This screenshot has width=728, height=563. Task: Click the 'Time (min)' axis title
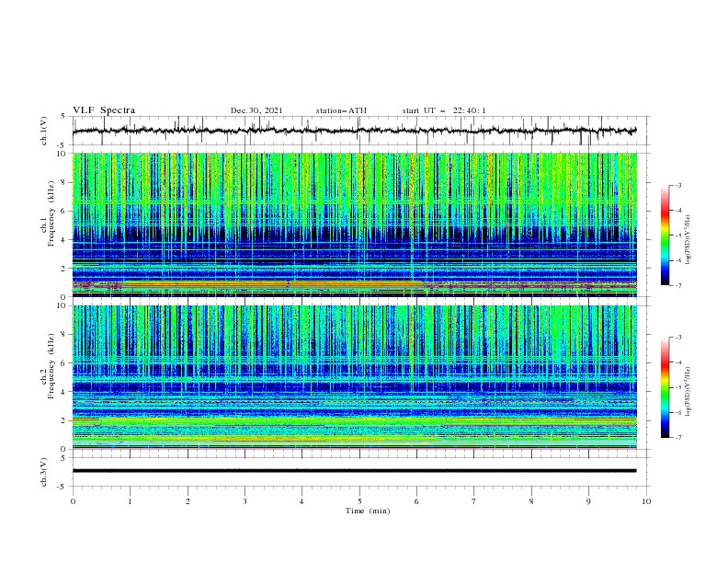(368, 511)
